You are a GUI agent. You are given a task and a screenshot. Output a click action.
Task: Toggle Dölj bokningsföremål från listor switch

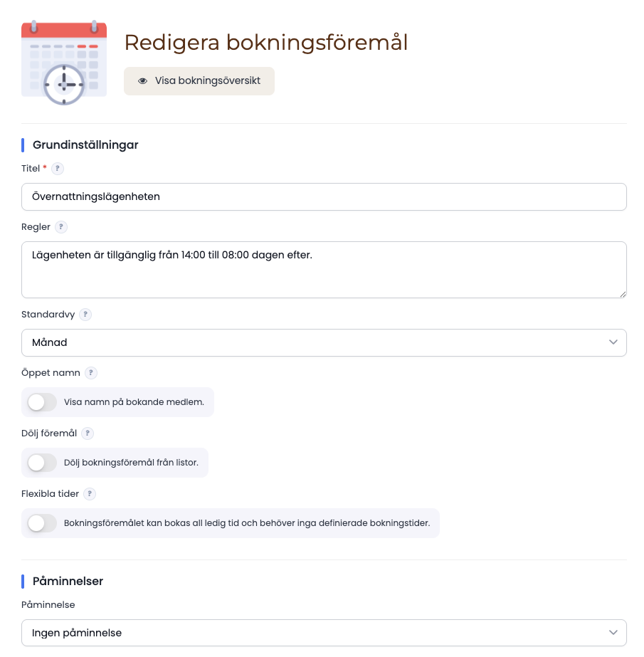coord(42,463)
